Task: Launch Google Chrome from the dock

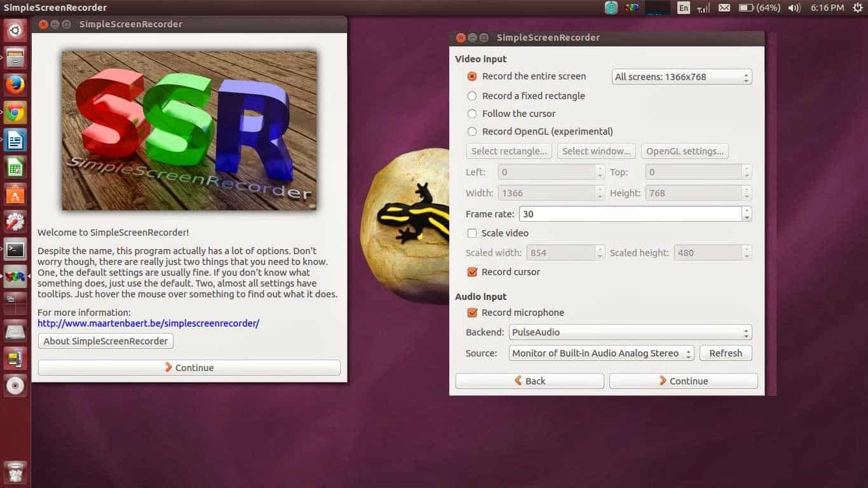Action: click(15, 112)
